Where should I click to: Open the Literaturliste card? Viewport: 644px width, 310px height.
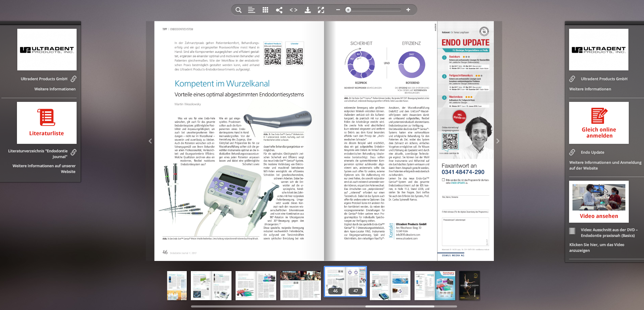click(x=47, y=123)
